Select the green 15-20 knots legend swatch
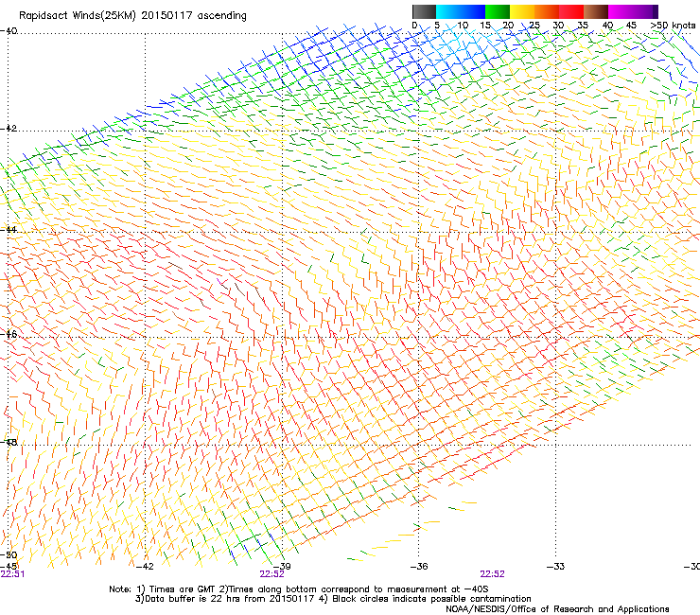 click(x=498, y=11)
